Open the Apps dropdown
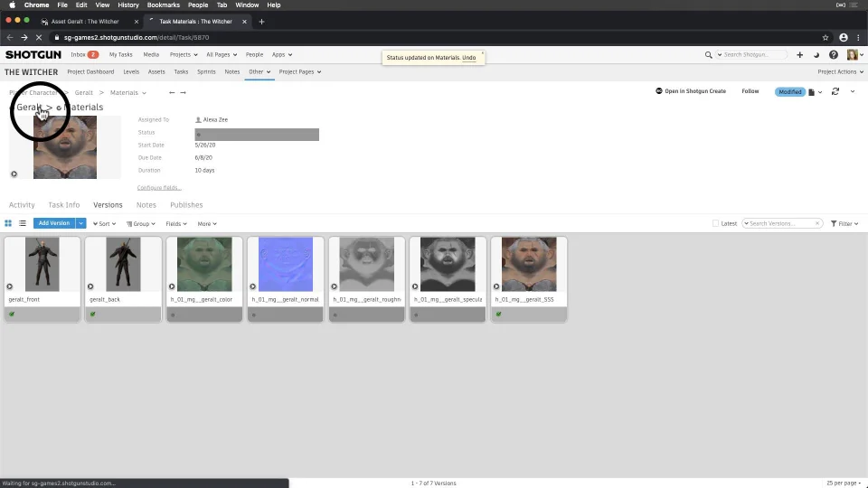The image size is (868, 488). pos(282,55)
